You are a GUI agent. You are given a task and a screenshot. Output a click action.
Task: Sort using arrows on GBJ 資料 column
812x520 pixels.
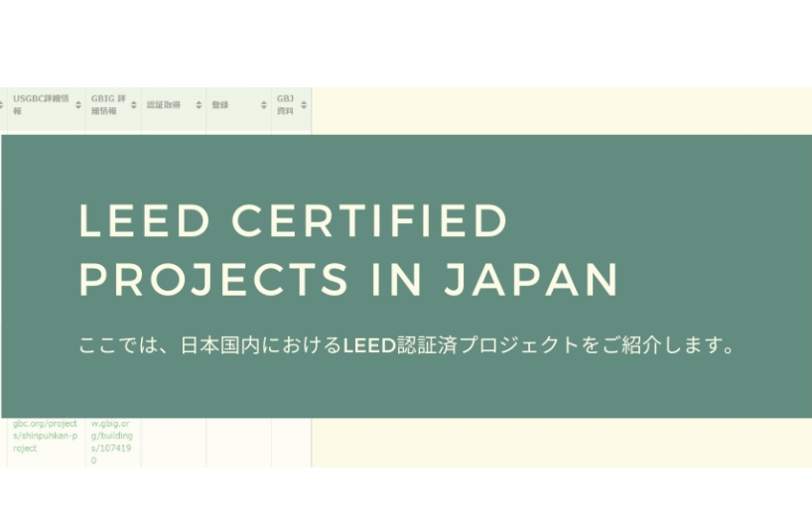click(x=304, y=105)
